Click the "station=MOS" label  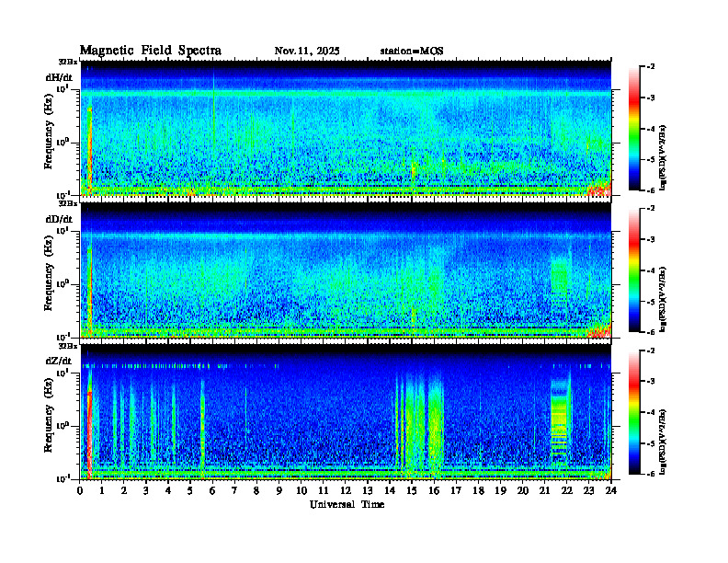click(x=412, y=52)
